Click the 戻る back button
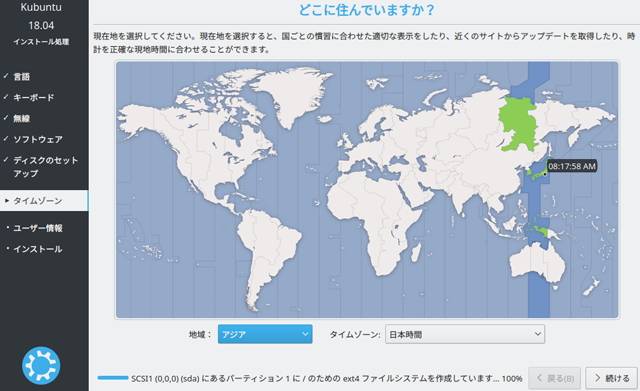 (554, 378)
